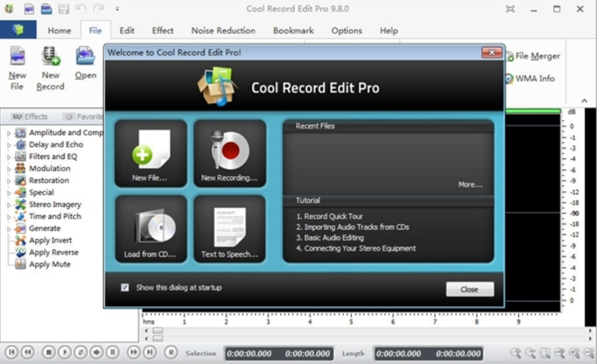Screen dimensions: 598x364
Task: Click the Pause transport button
Action: tap(112, 352)
